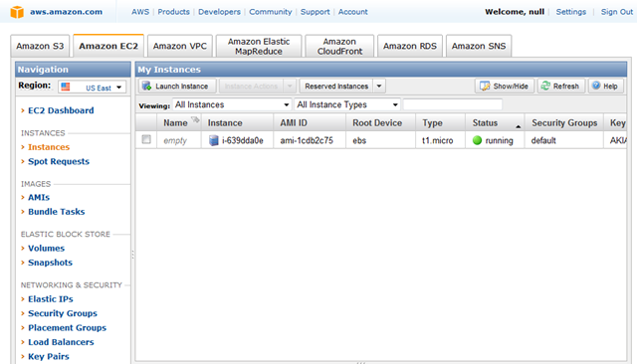Viewport: 637px width, 364px height.
Task: Open the Instances navigation link
Action: [x=49, y=147]
